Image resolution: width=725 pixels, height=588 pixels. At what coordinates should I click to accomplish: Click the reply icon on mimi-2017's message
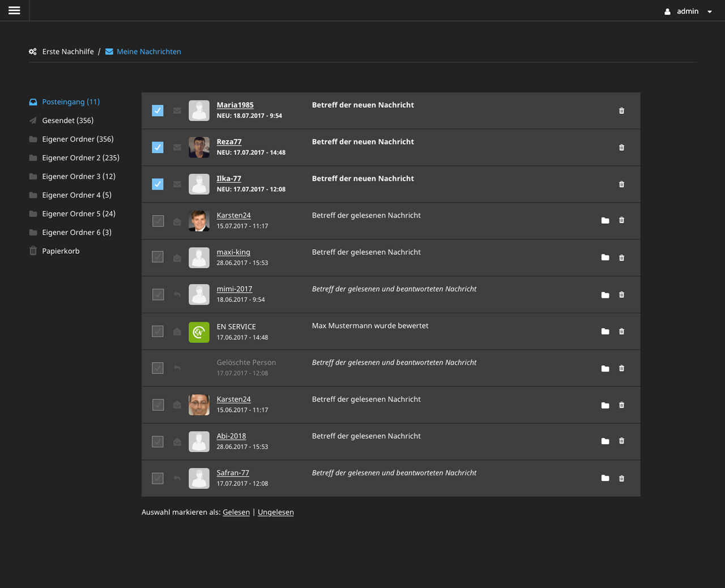[x=177, y=295]
